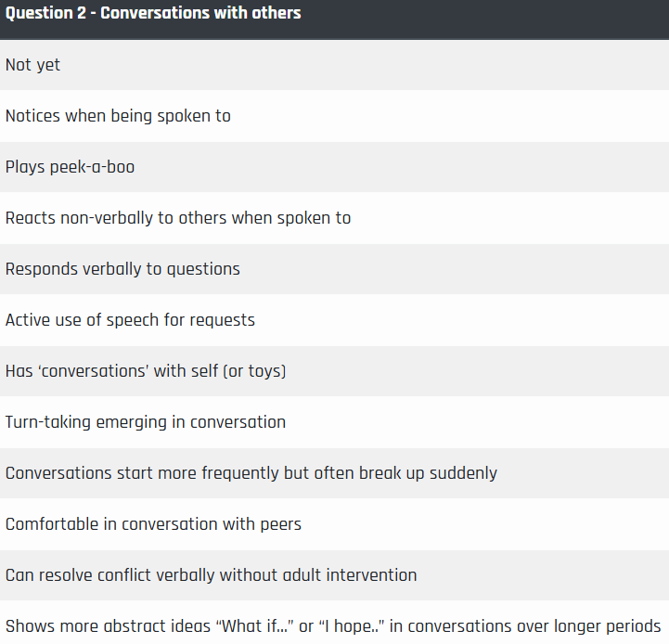
Task: Select 'Can resolve conflict verbally' option
Action: tap(334, 574)
